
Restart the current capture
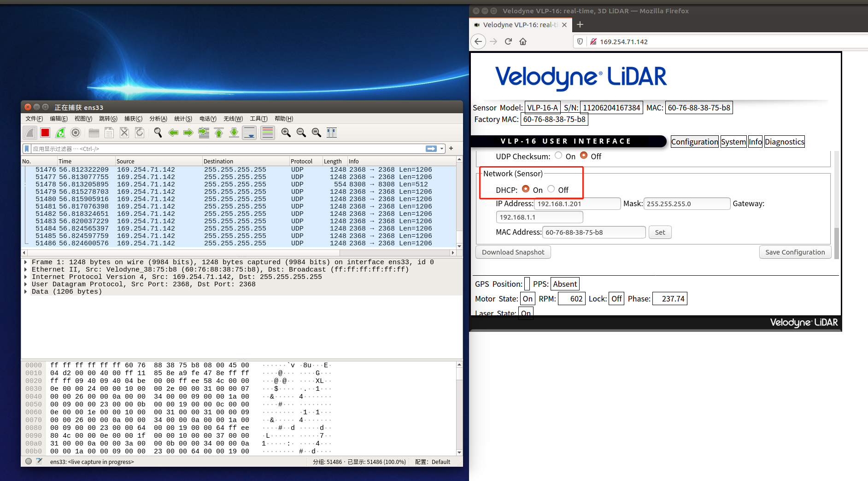point(60,133)
